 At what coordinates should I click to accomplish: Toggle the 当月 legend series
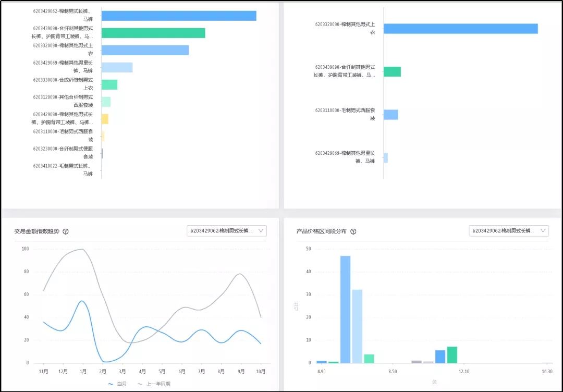118,384
